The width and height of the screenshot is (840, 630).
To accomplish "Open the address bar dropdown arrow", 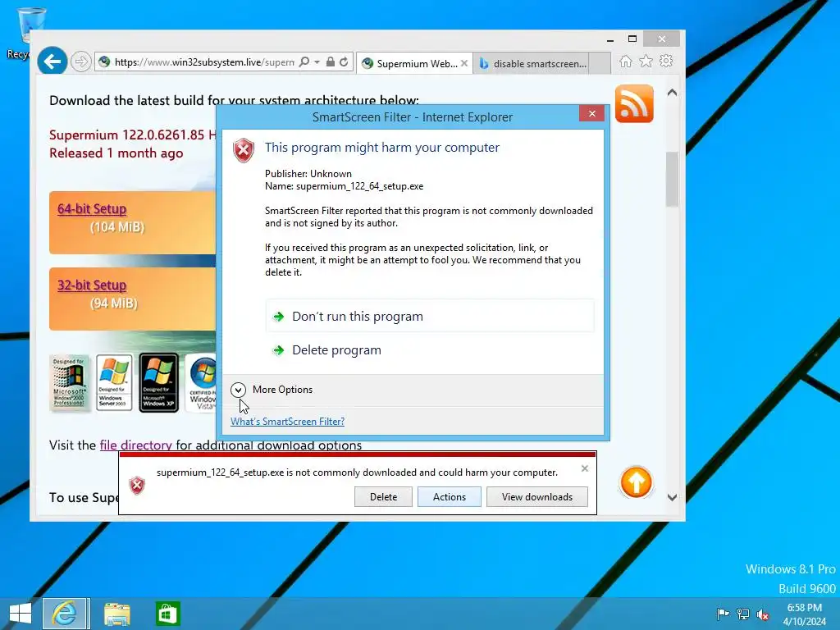I will tap(317, 62).
